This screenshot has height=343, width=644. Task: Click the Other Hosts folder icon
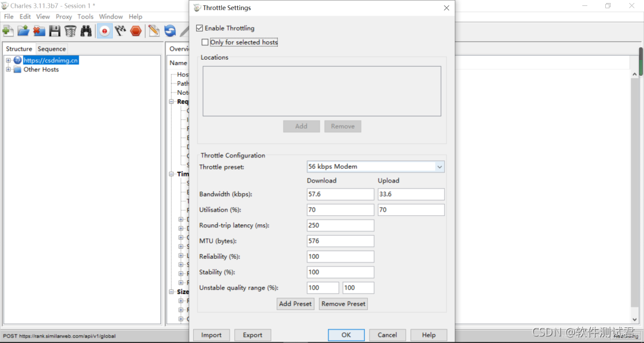[x=17, y=69]
